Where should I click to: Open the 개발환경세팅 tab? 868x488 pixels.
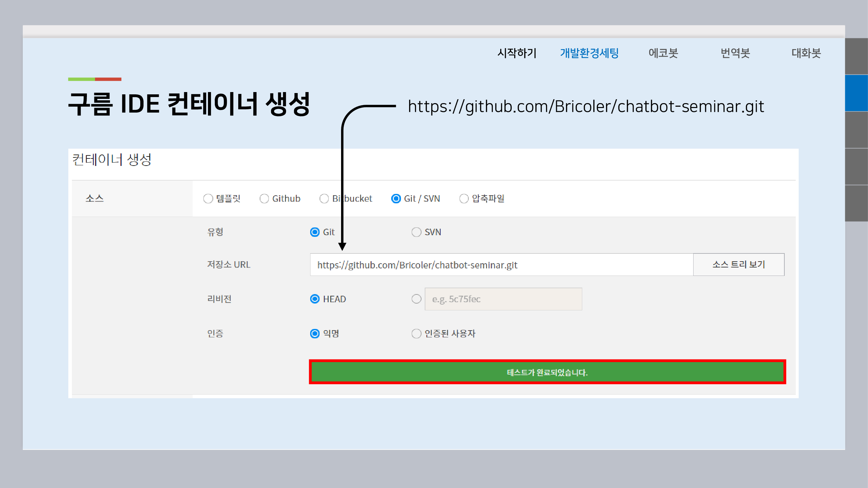tap(589, 53)
